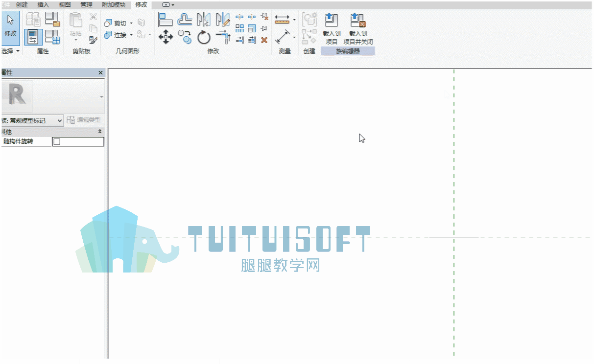Select the Array tool icon
Image resolution: width=594 pixels, height=364 pixels.
(239, 28)
